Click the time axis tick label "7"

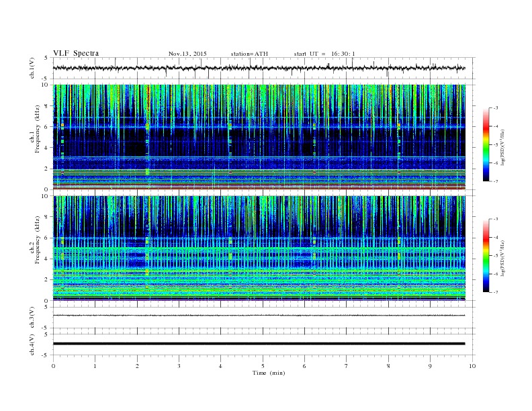tap(347, 366)
